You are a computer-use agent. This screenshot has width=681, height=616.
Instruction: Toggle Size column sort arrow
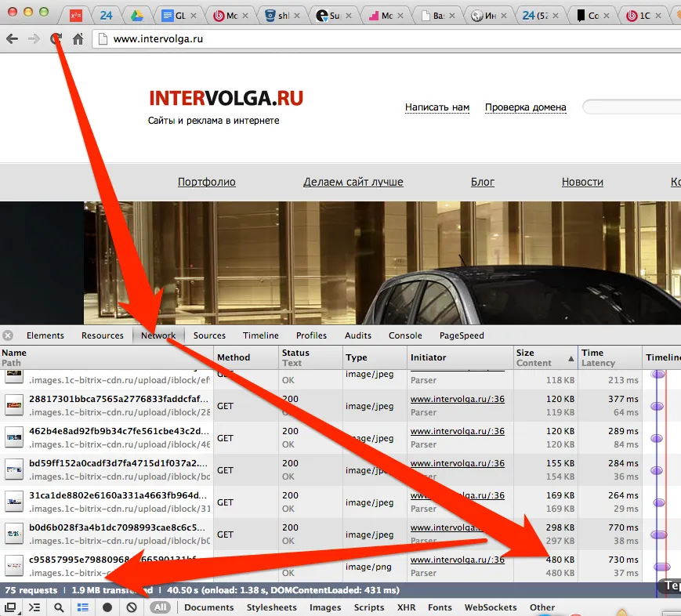click(571, 358)
